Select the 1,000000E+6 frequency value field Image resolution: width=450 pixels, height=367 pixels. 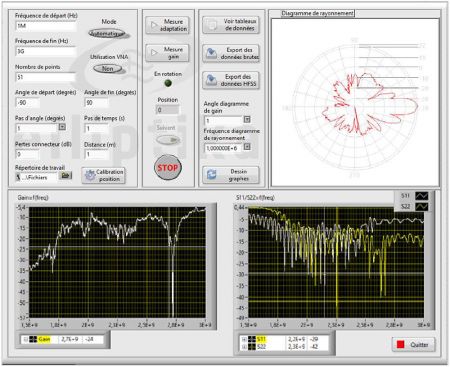pyautogui.click(x=223, y=148)
